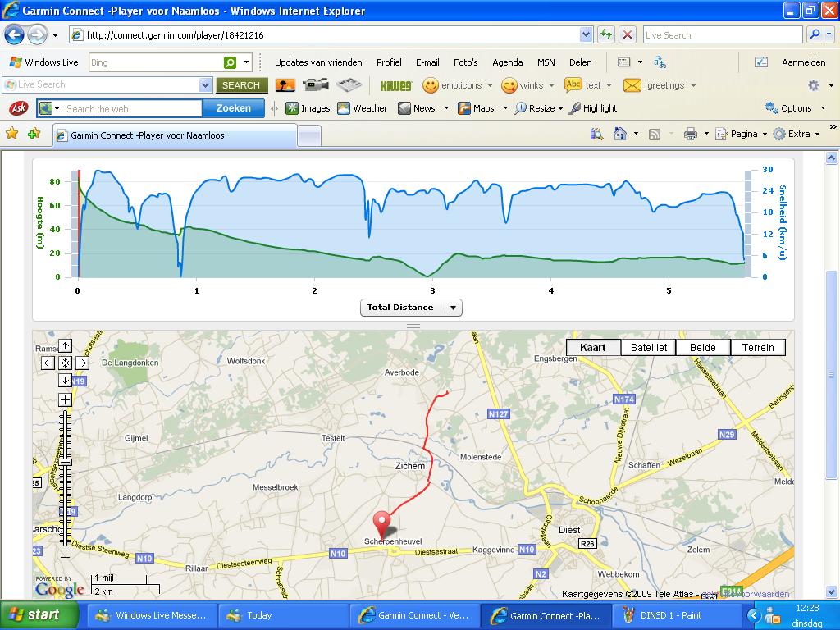Open the Profiel menu item
This screenshot has width=840, height=630.
pyautogui.click(x=389, y=62)
